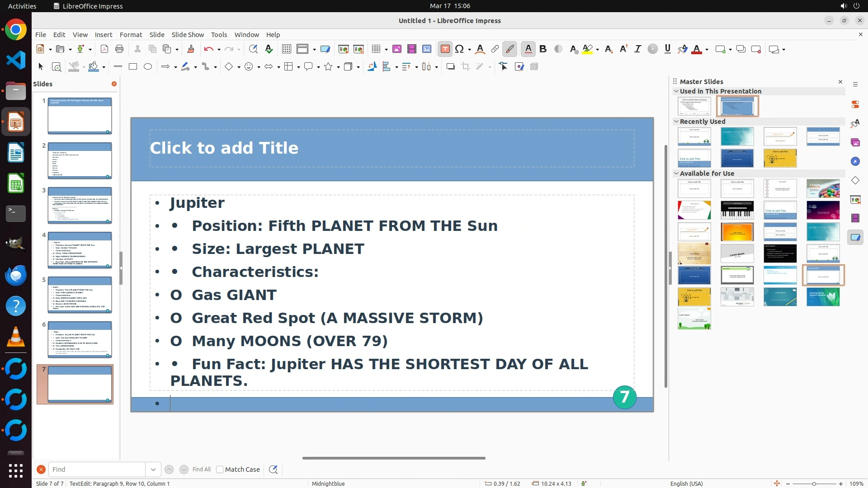Click the Find All button
The width and height of the screenshot is (868, 488).
pos(201,469)
